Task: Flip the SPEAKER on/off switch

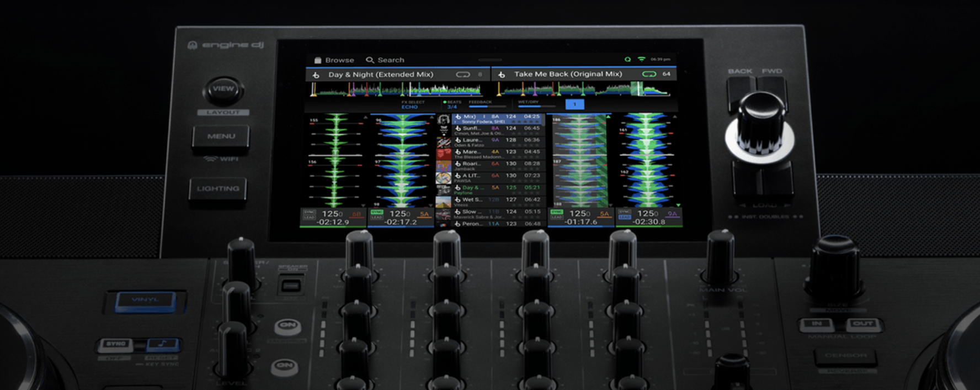Action: (291, 285)
